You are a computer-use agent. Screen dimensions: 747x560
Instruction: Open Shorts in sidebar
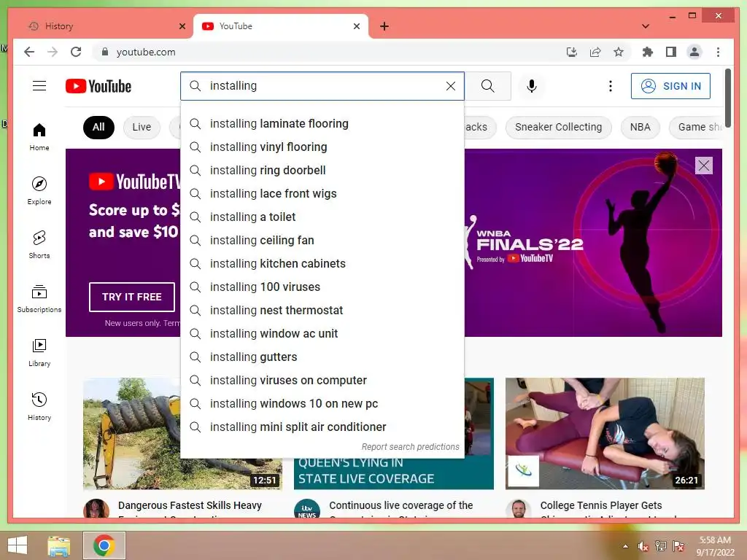[39, 245]
